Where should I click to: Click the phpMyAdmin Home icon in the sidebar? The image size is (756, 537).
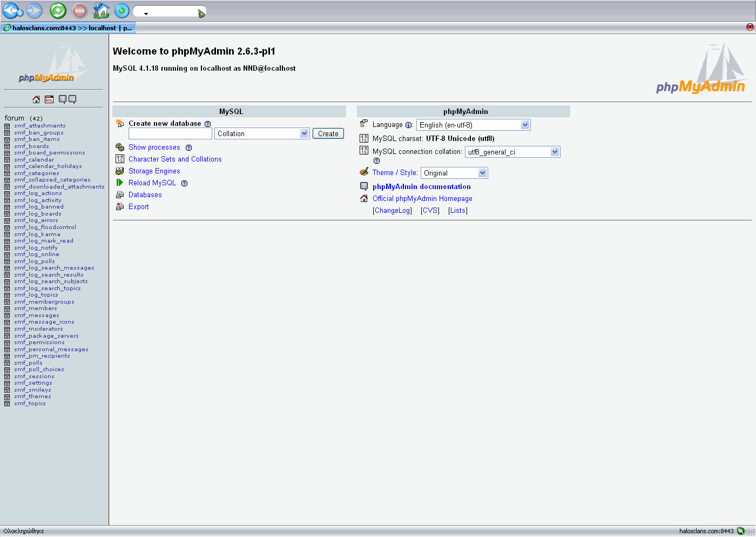coord(36,99)
